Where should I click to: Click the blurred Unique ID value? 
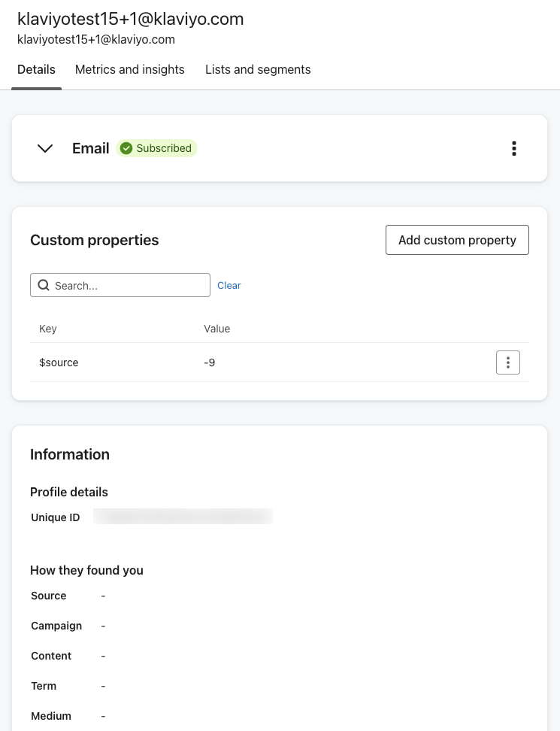(x=182, y=517)
